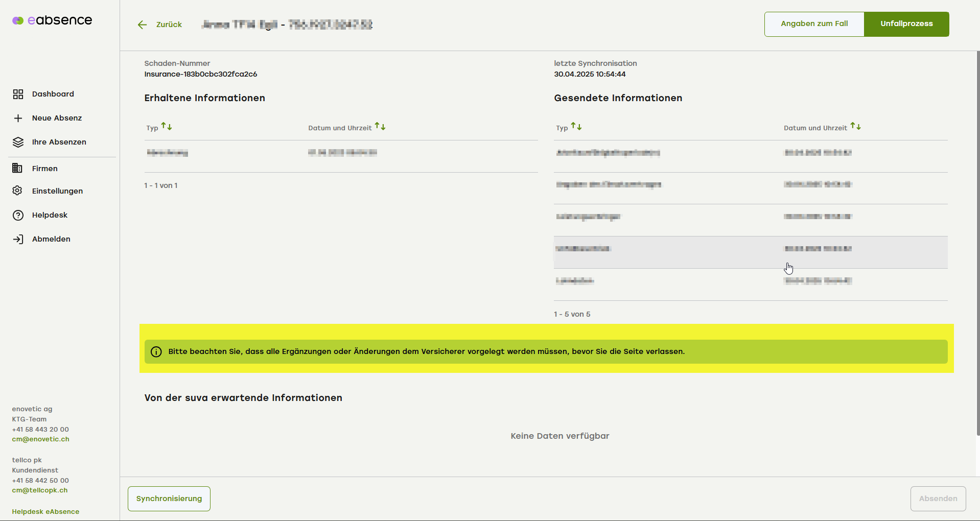
Task: Open Firmen via the building icon
Action: click(17, 168)
